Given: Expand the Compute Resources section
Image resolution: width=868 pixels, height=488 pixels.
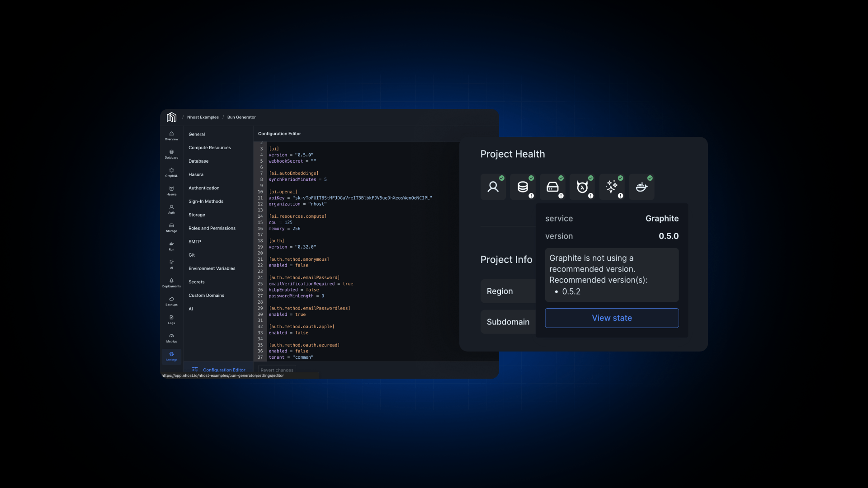Looking at the screenshot, I should [209, 147].
